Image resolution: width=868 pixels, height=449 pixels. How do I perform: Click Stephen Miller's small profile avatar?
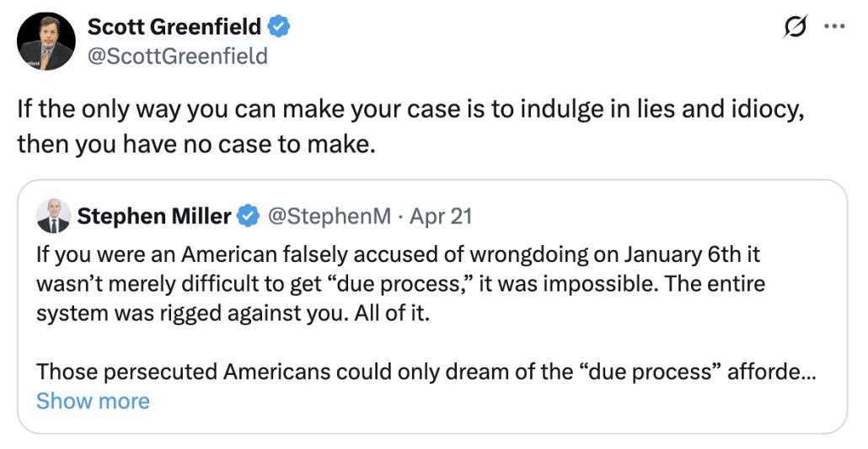(x=53, y=216)
